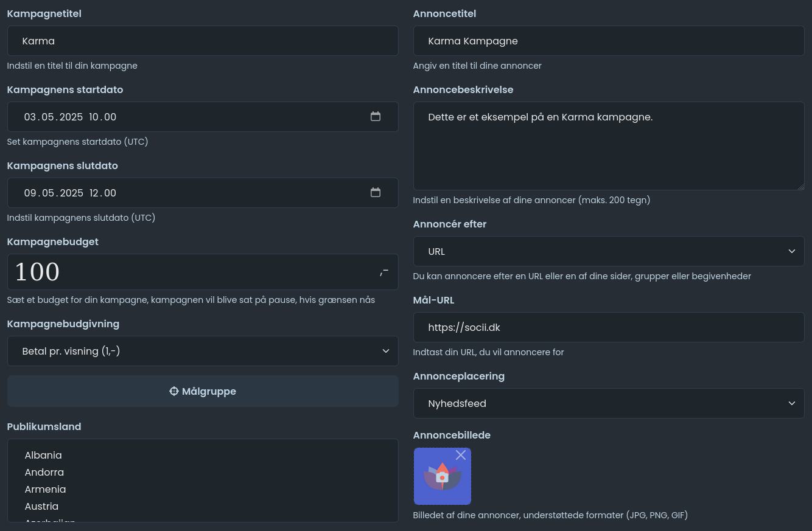Viewport: 812px width, 531px height.
Task: Click into the Annoncebeskrivelse text area
Action: [x=609, y=146]
